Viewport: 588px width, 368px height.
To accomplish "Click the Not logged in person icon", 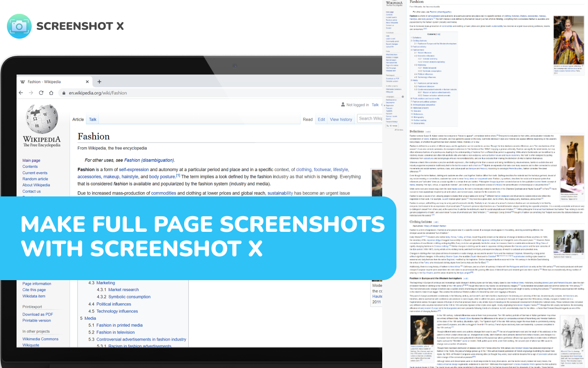I will coord(344,104).
